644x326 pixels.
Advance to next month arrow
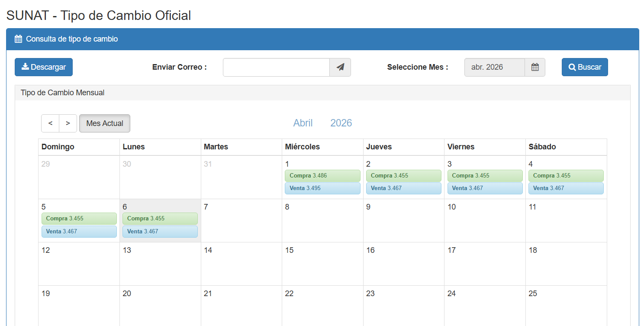68,123
